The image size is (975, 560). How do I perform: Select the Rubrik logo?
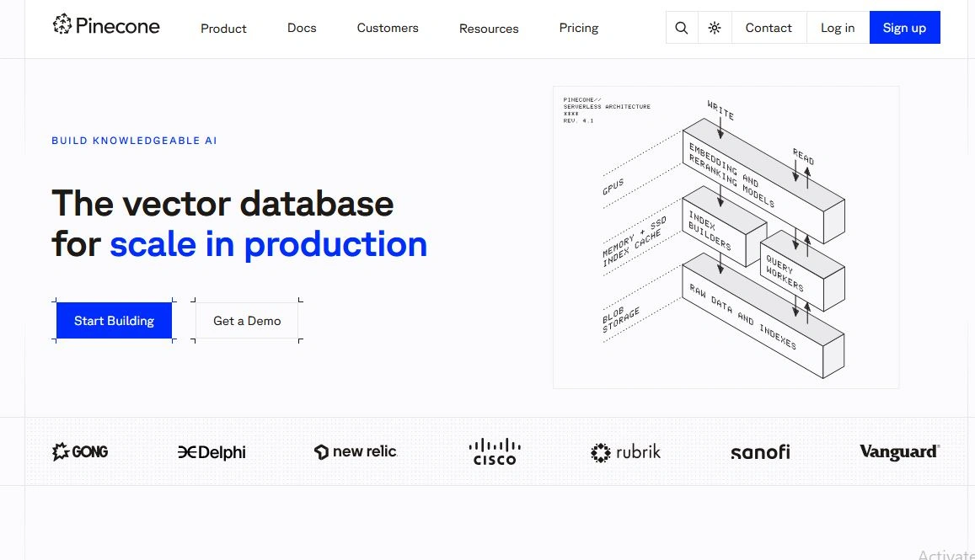(625, 452)
